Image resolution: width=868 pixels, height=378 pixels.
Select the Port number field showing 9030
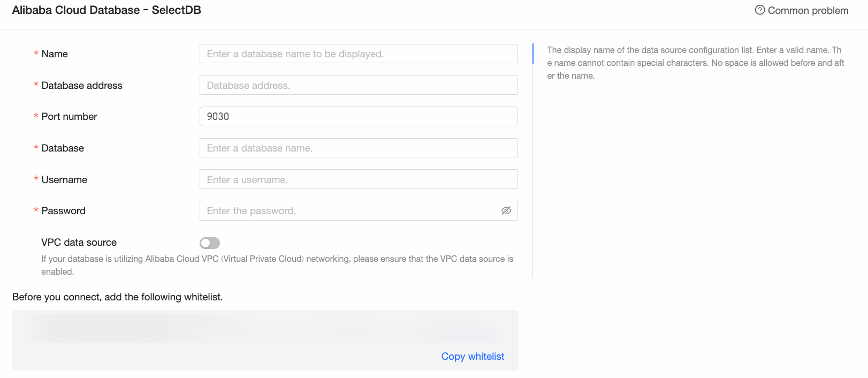358,117
